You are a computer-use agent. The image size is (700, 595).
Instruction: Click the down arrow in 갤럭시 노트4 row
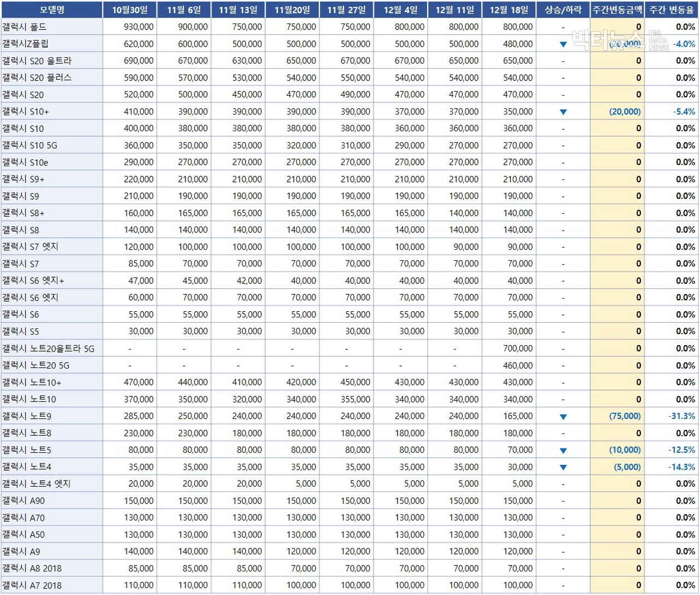[x=563, y=468]
